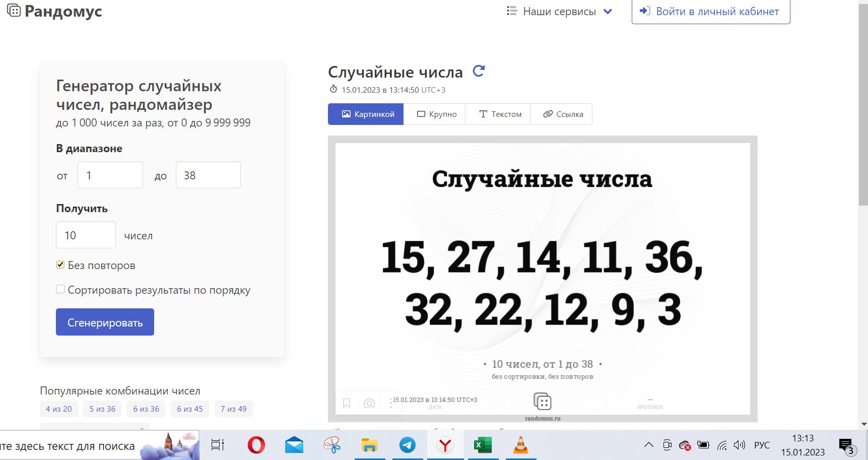The height and width of the screenshot is (460, 868).
Task: Switch the РУС keyboard language indicator
Action: pyautogui.click(x=762, y=445)
